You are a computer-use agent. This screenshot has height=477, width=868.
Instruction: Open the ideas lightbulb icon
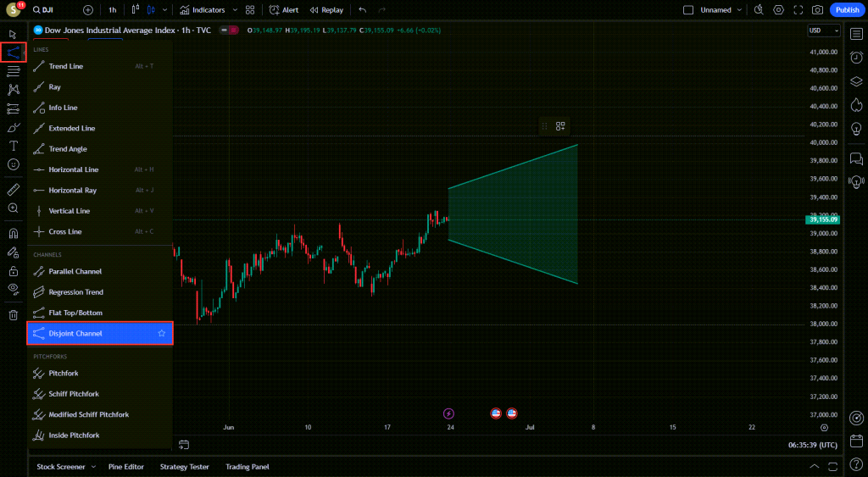[x=856, y=129]
